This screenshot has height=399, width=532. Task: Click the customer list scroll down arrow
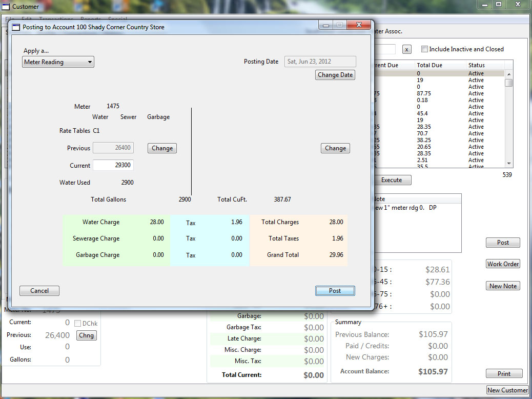pyautogui.click(x=508, y=164)
